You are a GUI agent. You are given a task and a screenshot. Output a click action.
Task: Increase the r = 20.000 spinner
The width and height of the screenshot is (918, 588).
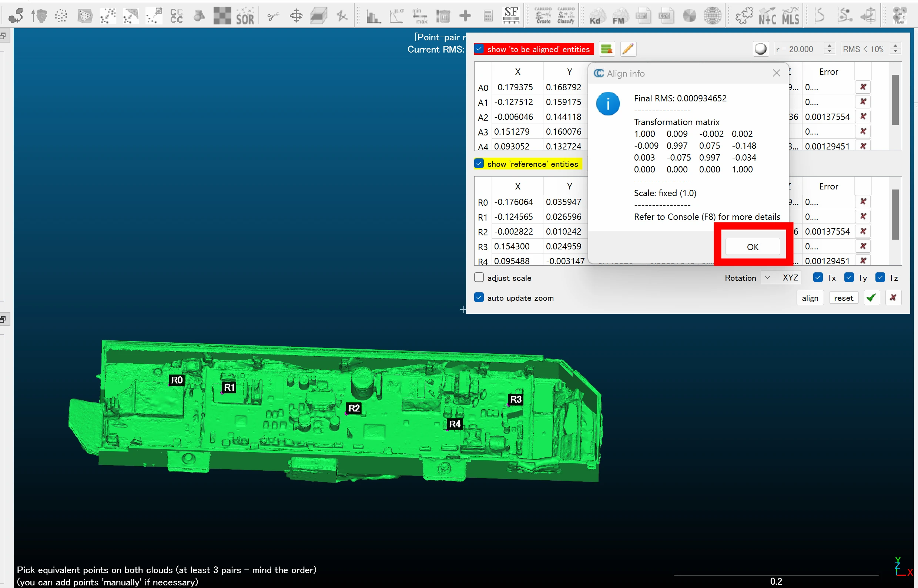tap(829, 46)
